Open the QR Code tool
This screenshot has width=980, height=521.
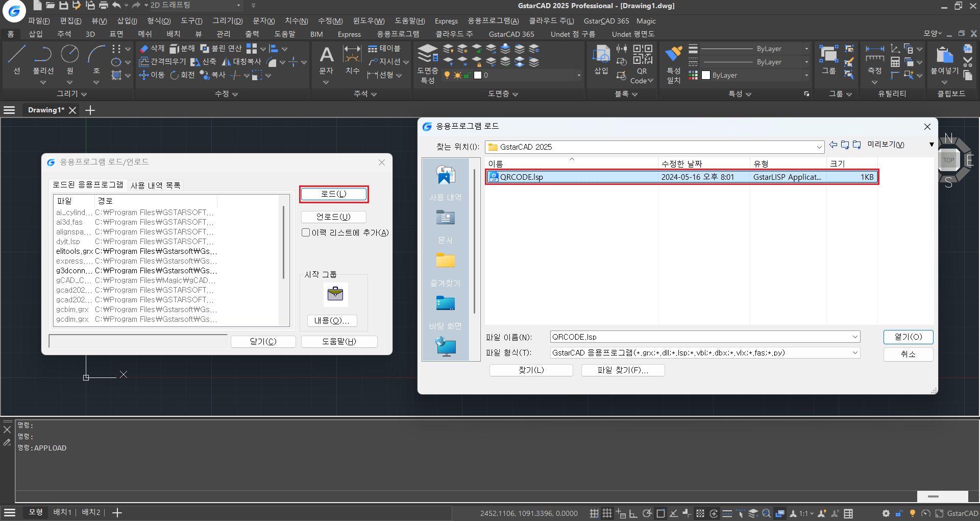[642, 64]
